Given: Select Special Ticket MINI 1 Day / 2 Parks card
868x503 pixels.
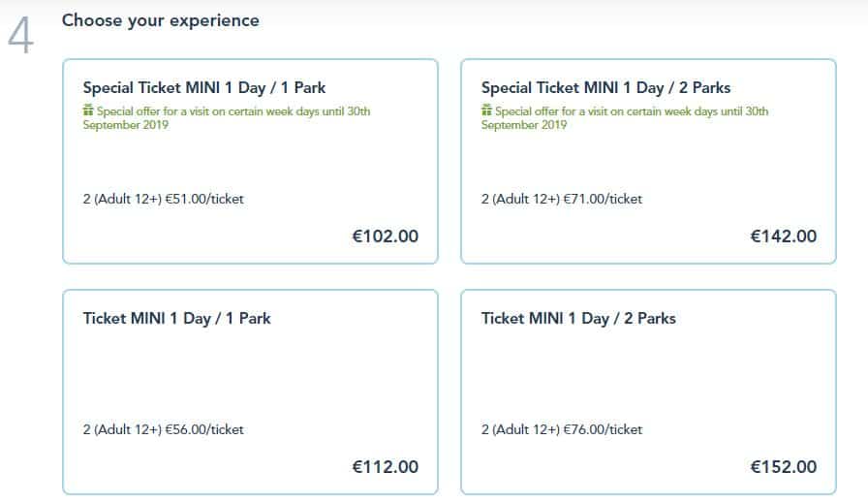Looking at the screenshot, I should pos(648,161).
